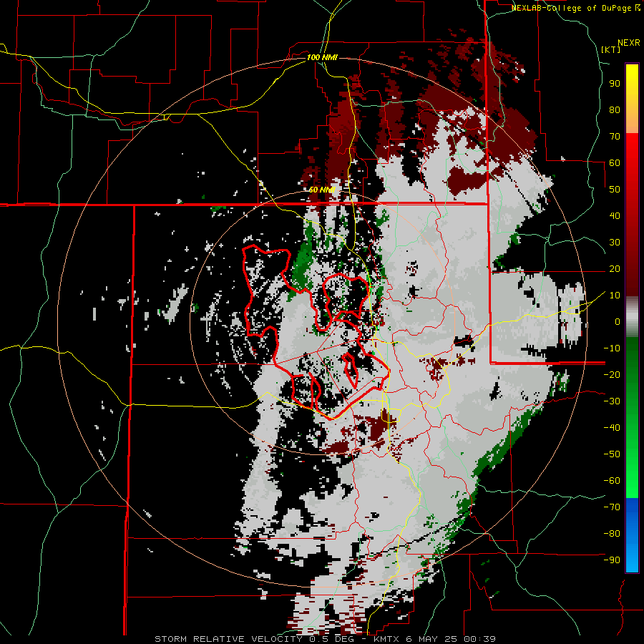Image resolution: width=644 pixels, height=644 pixels.
Task: Click the 20 value on the velocity scale
Action: pyautogui.click(x=615, y=268)
